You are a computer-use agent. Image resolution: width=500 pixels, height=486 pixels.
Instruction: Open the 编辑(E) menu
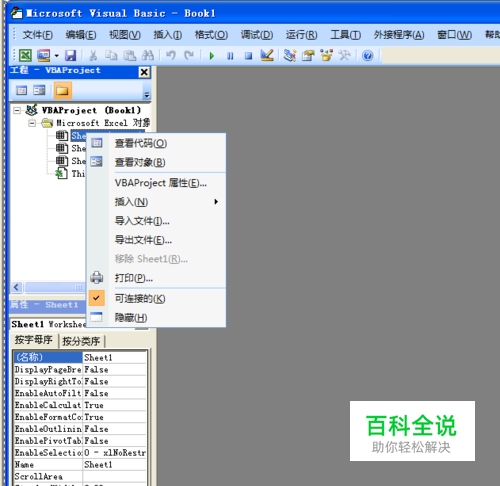coord(81,35)
